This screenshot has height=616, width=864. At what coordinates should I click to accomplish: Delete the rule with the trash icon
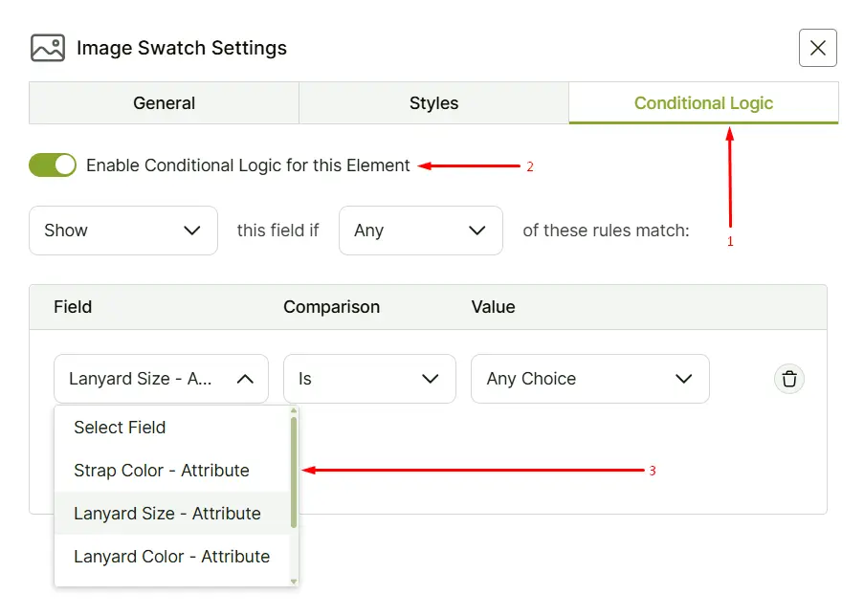tap(788, 379)
